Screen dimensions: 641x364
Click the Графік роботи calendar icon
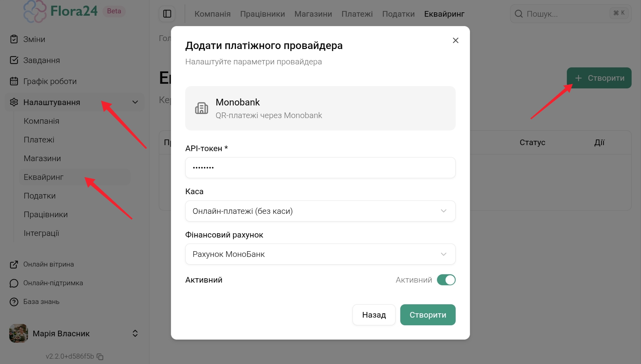tap(14, 81)
